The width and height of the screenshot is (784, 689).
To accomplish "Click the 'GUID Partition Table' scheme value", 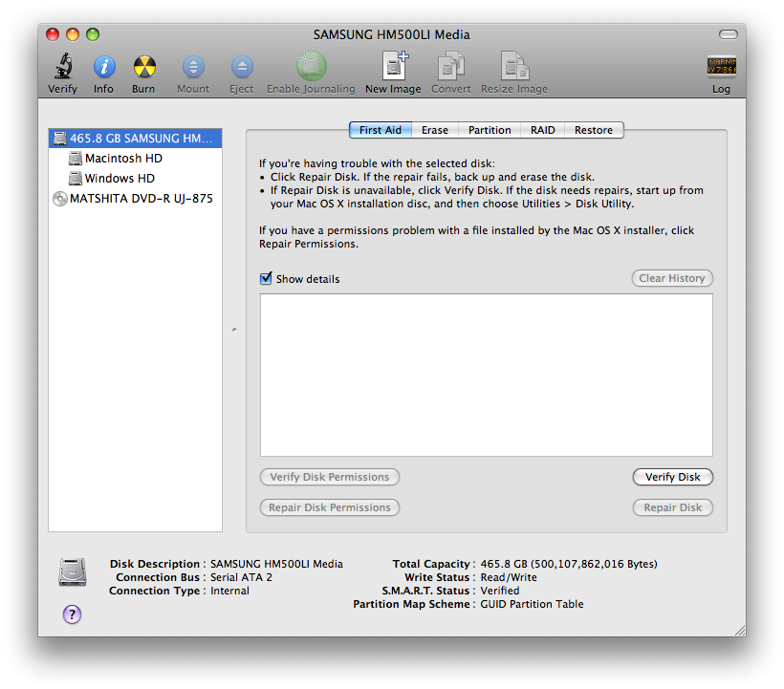I will (x=532, y=604).
